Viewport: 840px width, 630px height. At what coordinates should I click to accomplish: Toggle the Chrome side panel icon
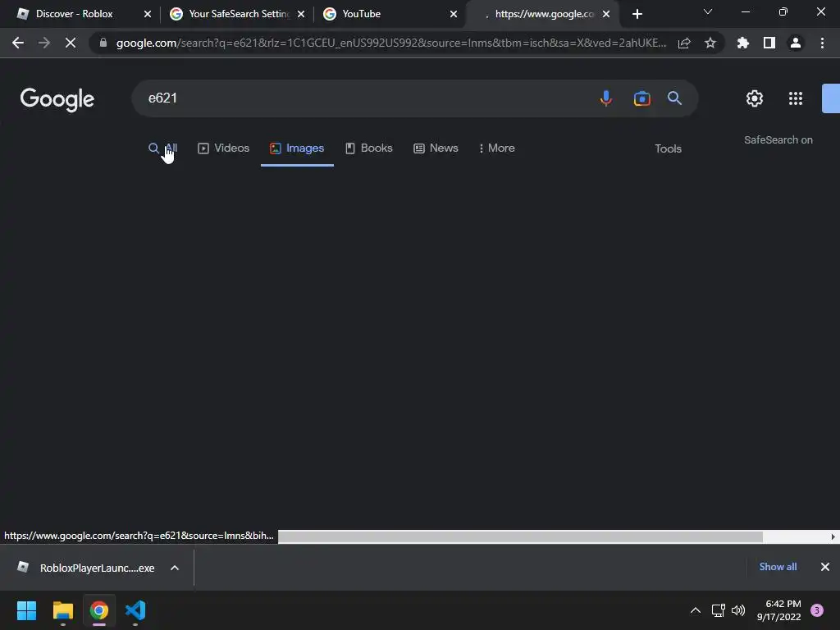coord(769,43)
